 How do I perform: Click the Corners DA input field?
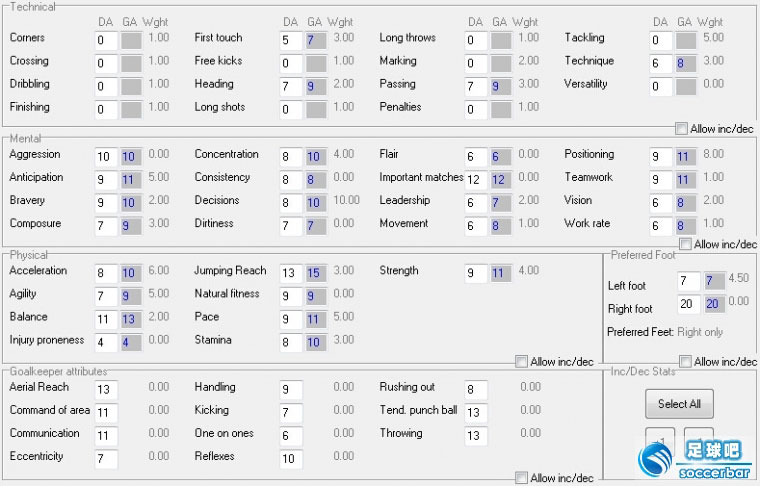(106, 40)
